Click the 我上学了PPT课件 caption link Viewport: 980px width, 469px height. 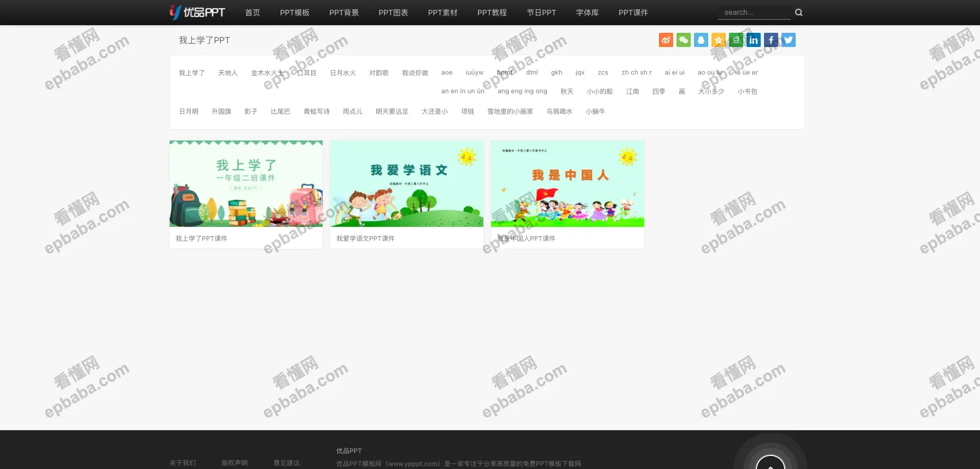pyautogui.click(x=201, y=238)
